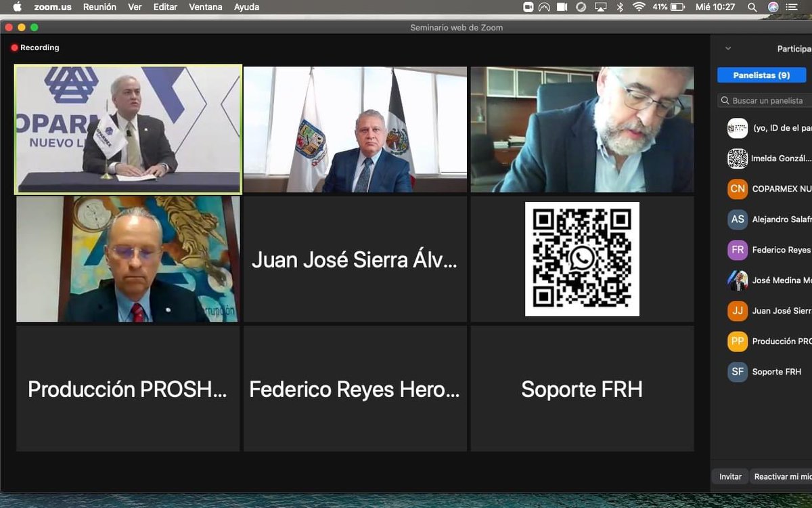Open the Ventana menu

click(206, 7)
